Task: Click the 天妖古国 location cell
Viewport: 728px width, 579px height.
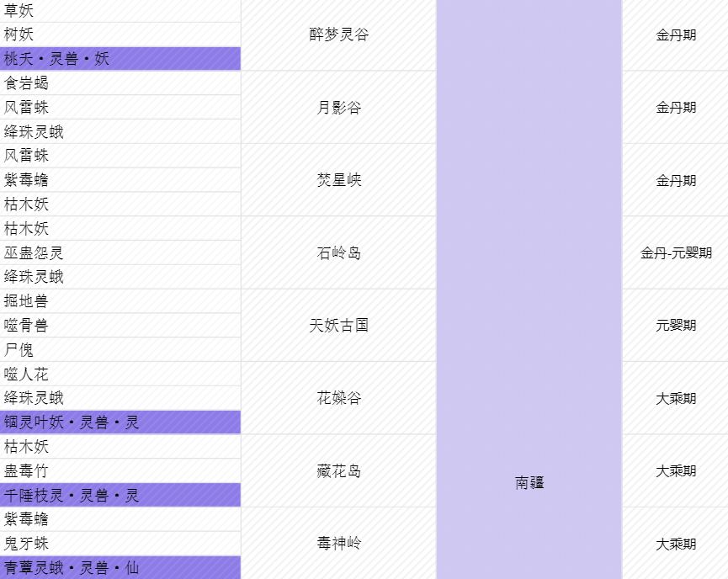Action: pyautogui.click(x=339, y=325)
